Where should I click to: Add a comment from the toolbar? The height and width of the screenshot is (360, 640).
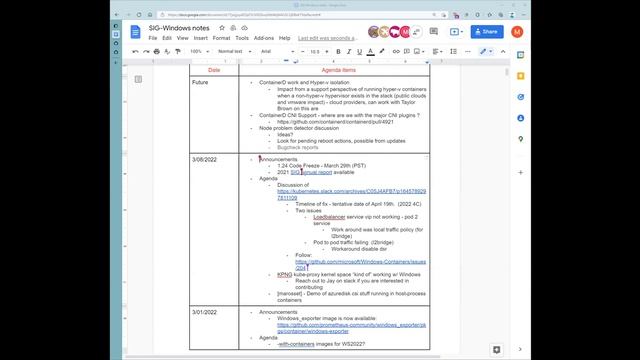(407, 51)
